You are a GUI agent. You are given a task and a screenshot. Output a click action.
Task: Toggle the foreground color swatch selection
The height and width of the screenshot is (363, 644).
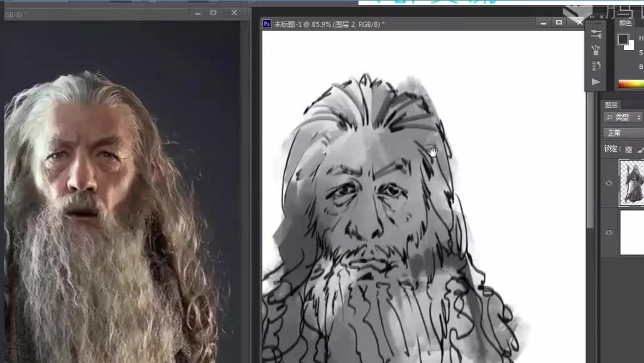click(622, 39)
